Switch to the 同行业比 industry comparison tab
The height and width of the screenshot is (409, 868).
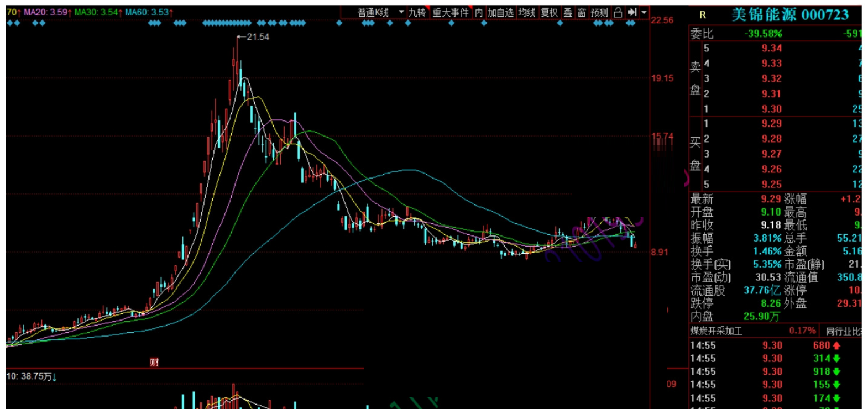click(843, 331)
